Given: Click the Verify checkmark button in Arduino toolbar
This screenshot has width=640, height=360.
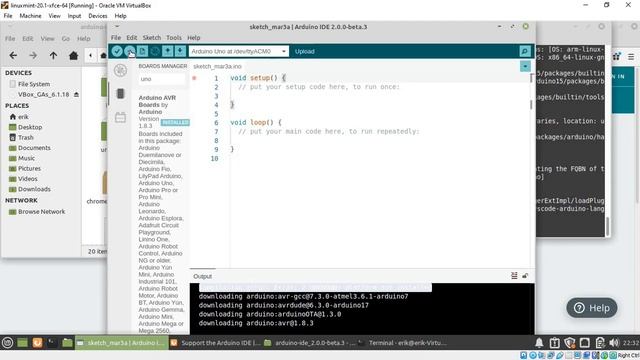Looking at the screenshot, I should coord(117,51).
